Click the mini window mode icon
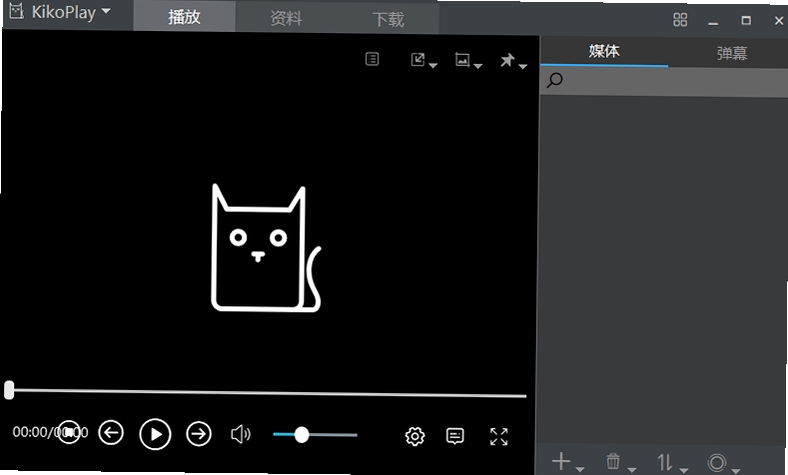This screenshot has height=475, width=788. pyautogui.click(x=418, y=60)
